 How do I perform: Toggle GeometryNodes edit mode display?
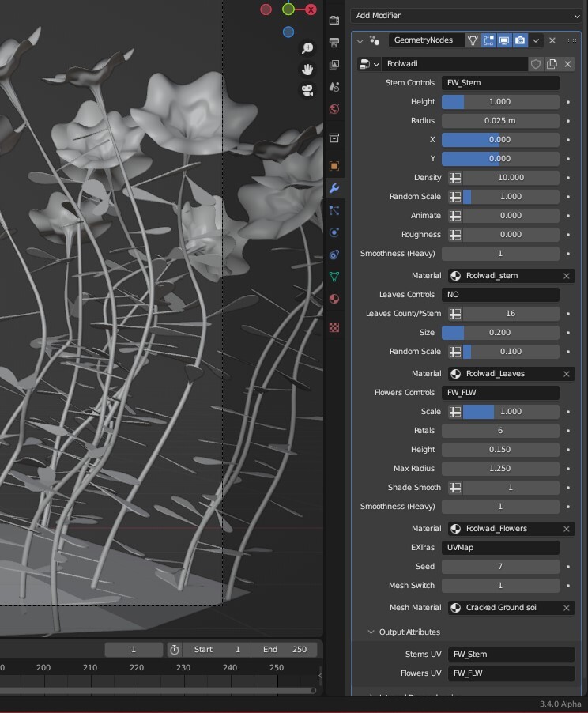tap(488, 40)
